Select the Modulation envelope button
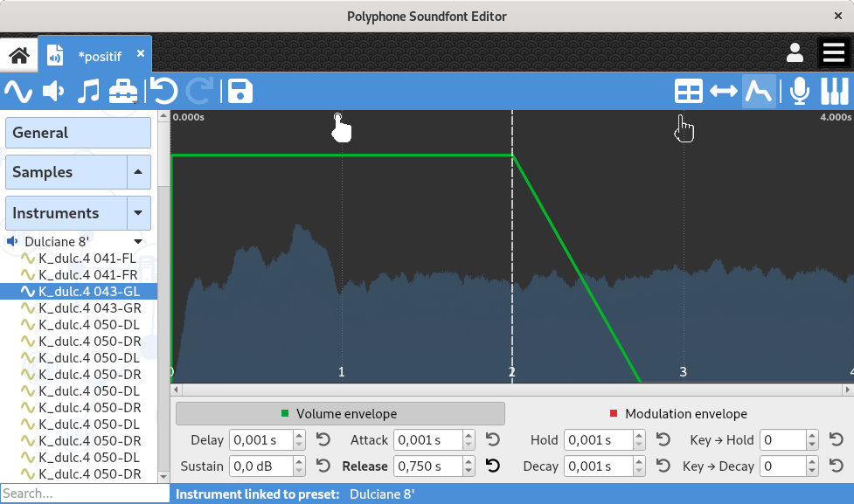The height and width of the screenshot is (504, 854). pyautogui.click(x=678, y=414)
